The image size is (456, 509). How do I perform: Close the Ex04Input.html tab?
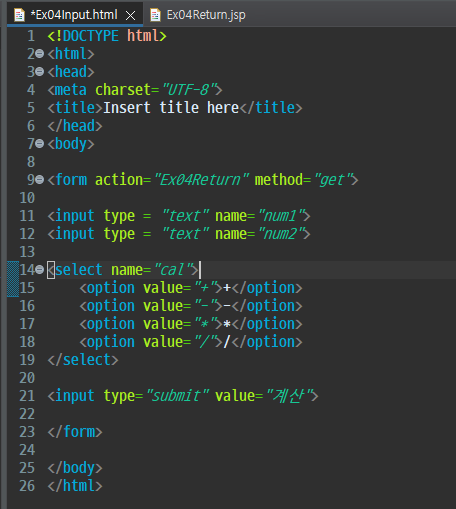tap(130, 15)
